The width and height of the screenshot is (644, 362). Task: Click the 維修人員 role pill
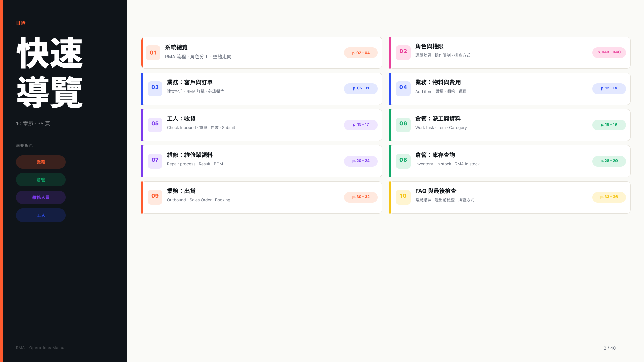(41, 197)
